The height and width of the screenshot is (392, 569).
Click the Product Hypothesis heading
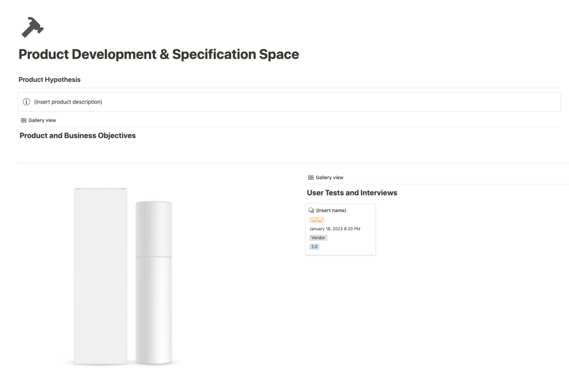click(x=49, y=79)
